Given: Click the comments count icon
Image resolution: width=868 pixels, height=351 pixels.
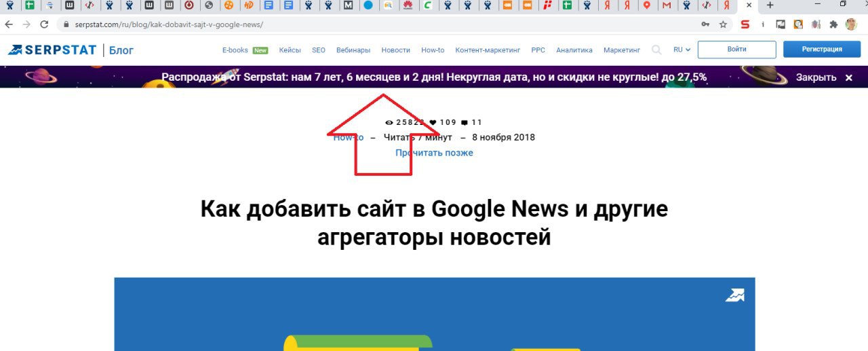Looking at the screenshot, I should coord(465,123).
